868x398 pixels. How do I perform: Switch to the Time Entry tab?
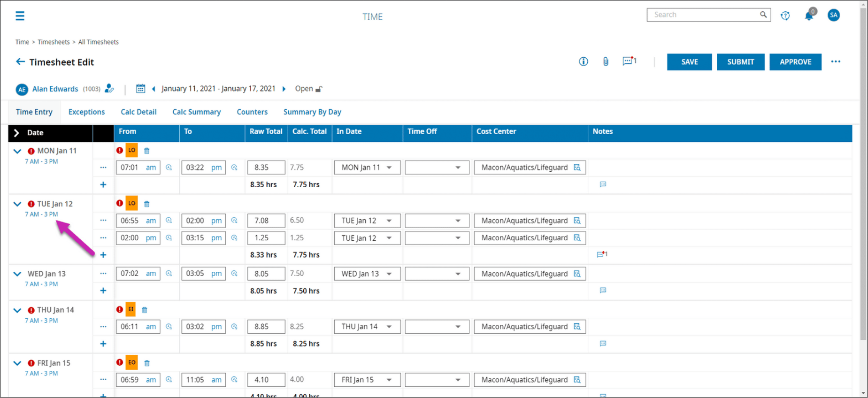click(x=34, y=112)
